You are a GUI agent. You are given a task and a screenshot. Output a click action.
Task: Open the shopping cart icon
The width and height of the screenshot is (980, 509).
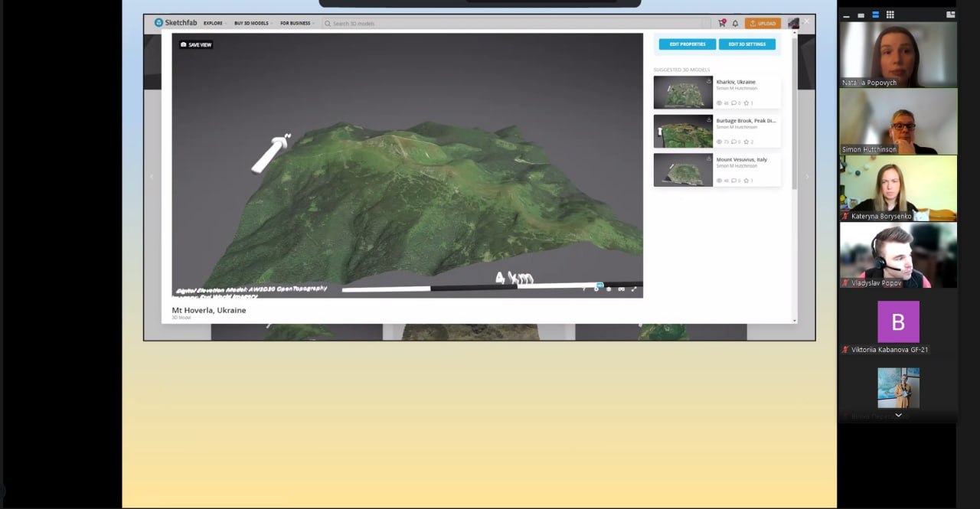tap(721, 23)
